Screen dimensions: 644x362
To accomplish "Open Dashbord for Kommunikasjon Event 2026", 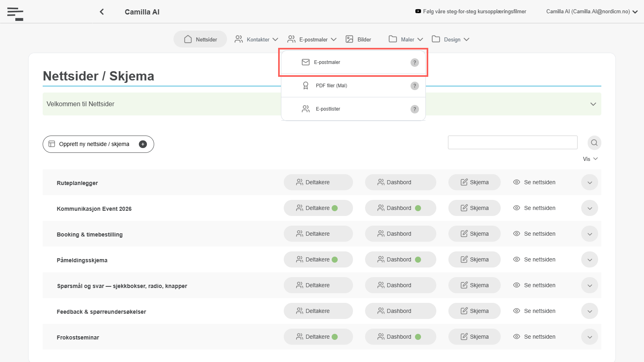I will [x=400, y=208].
